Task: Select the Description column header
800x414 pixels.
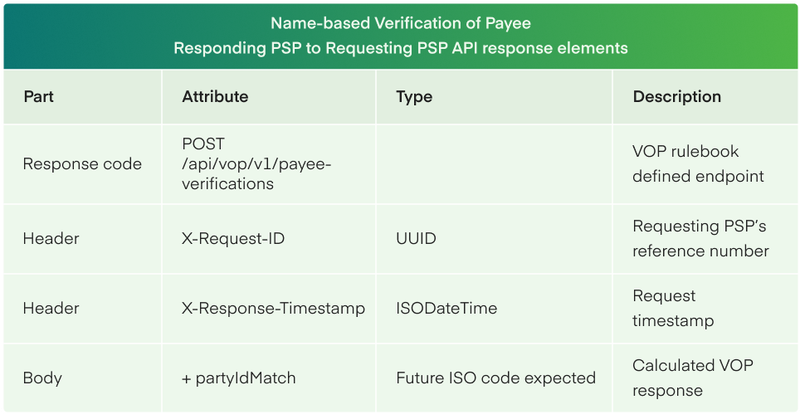Action: (x=705, y=97)
